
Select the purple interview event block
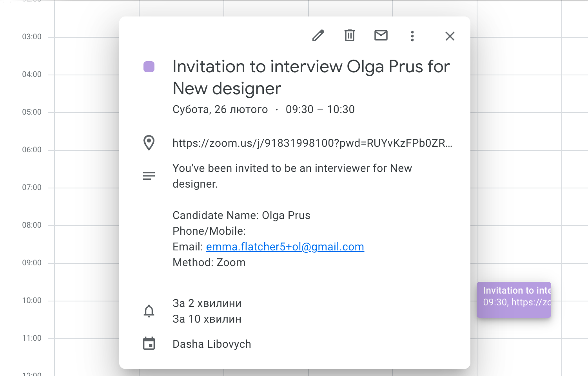tap(514, 299)
